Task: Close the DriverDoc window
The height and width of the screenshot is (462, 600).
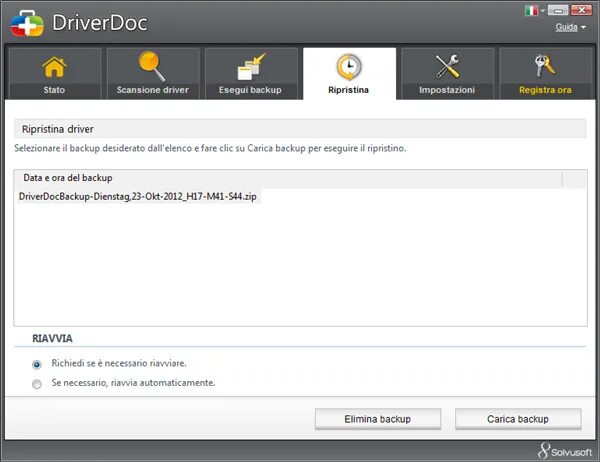Action: (x=581, y=10)
